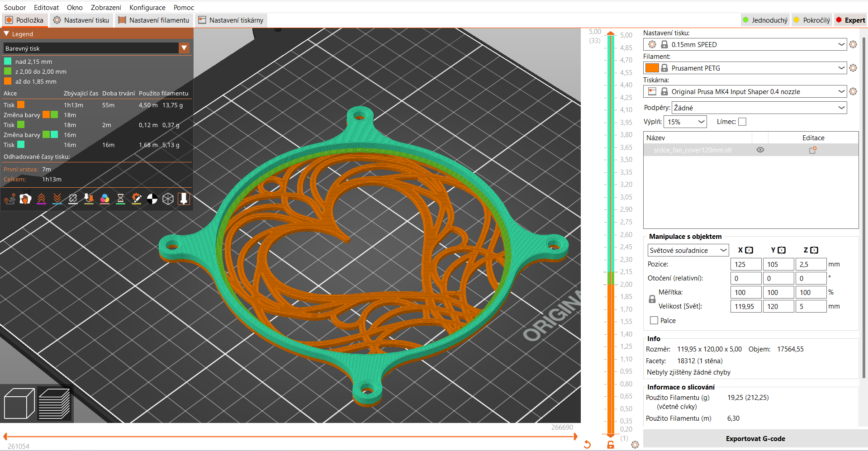Image resolution: width=868 pixels, height=451 pixels.
Task: Toggle deretractions downward chevrons icon
Action: 57,199
